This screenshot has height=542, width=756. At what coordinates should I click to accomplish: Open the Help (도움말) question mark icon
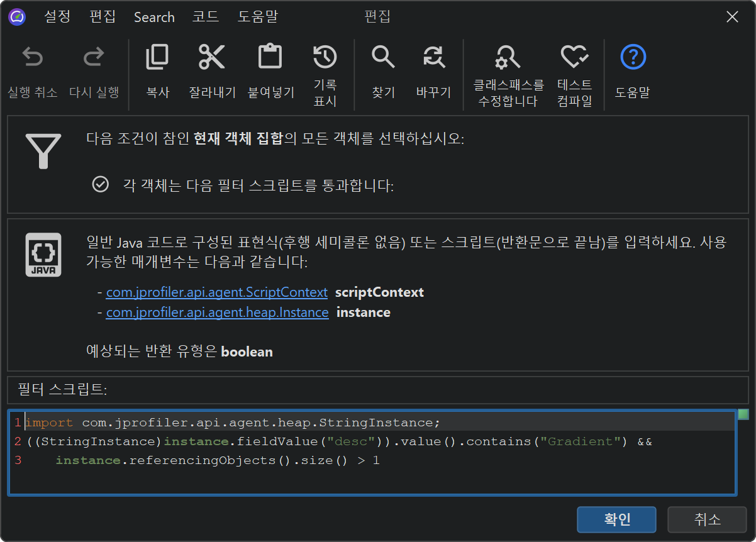(633, 58)
